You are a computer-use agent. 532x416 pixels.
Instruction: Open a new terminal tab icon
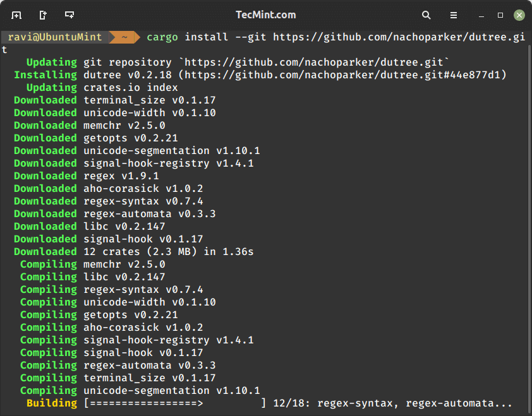[x=16, y=15]
